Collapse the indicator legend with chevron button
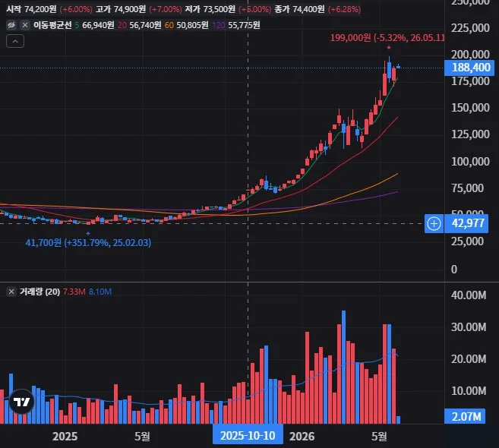499x448 pixels. click(15, 41)
